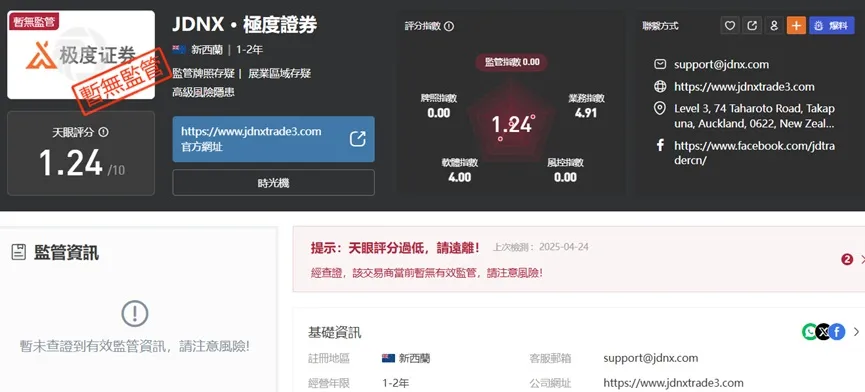Click the Facebook circle icon in 基礎資訊
865x392 pixels.
837,331
